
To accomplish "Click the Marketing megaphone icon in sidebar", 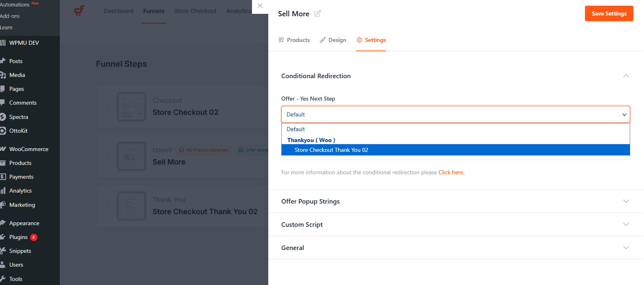I will (x=2, y=205).
